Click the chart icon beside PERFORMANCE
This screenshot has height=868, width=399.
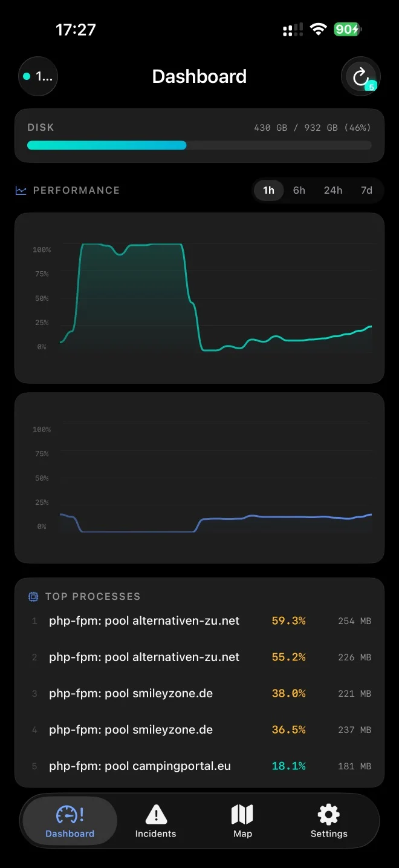coord(20,190)
